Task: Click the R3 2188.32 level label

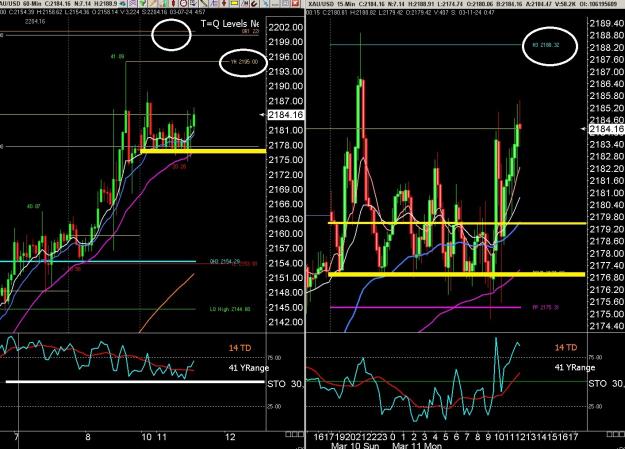Action: coord(546,45)
